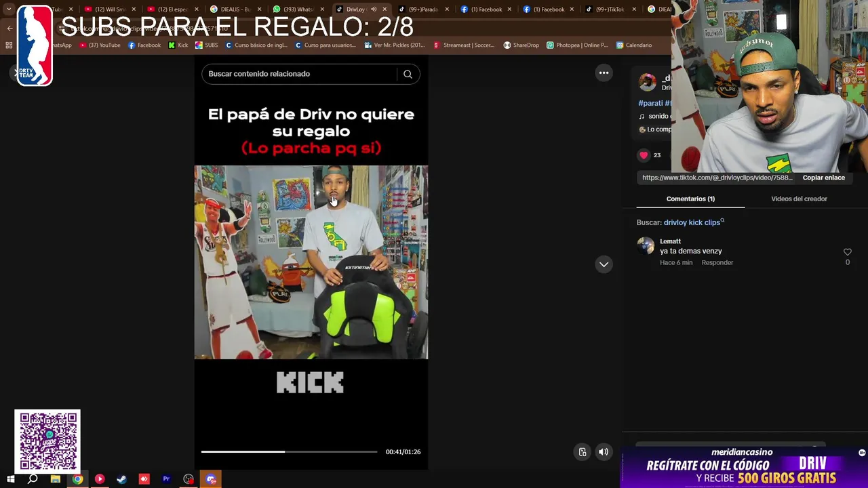Open Discord taskbar icon with notifications
The height and width of the screenshot is (488, 868).
pyautogui.click(x=211, y=479)
